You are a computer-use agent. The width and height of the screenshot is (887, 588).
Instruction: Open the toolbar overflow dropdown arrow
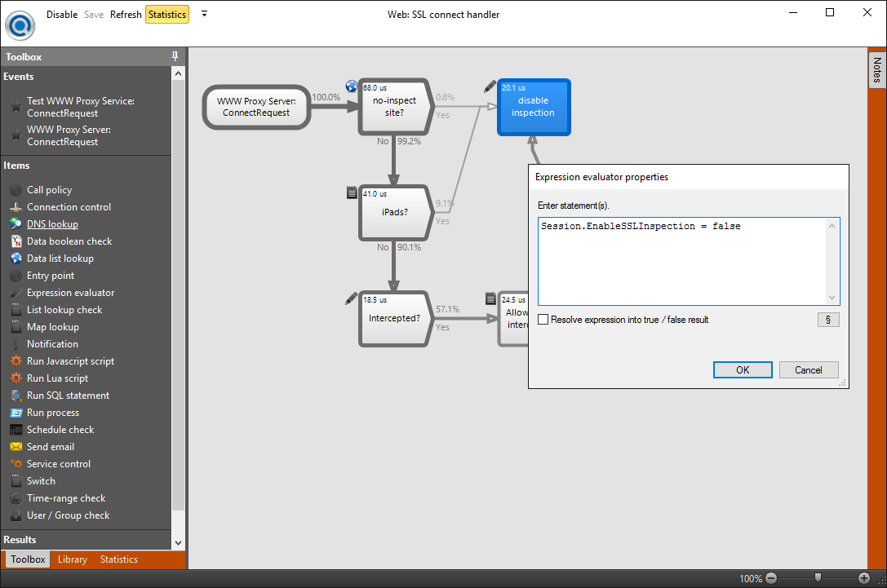pyautogui.click(x=204, y=14)
